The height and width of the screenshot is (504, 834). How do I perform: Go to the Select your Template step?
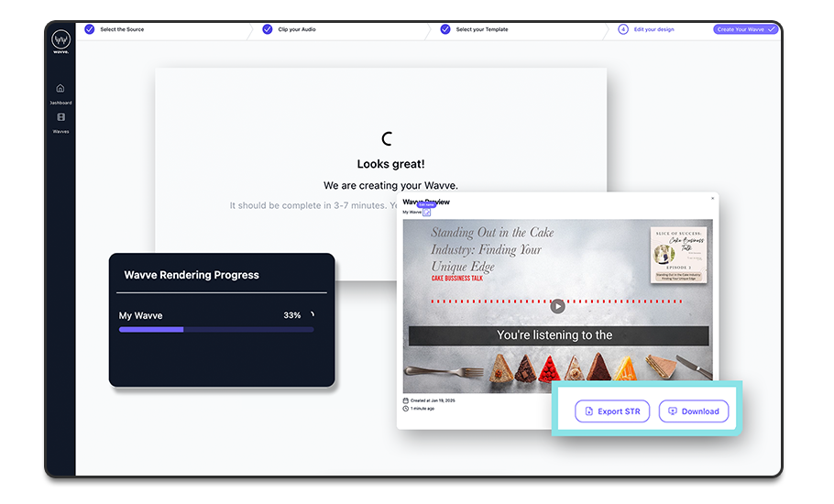coord(482,29)
